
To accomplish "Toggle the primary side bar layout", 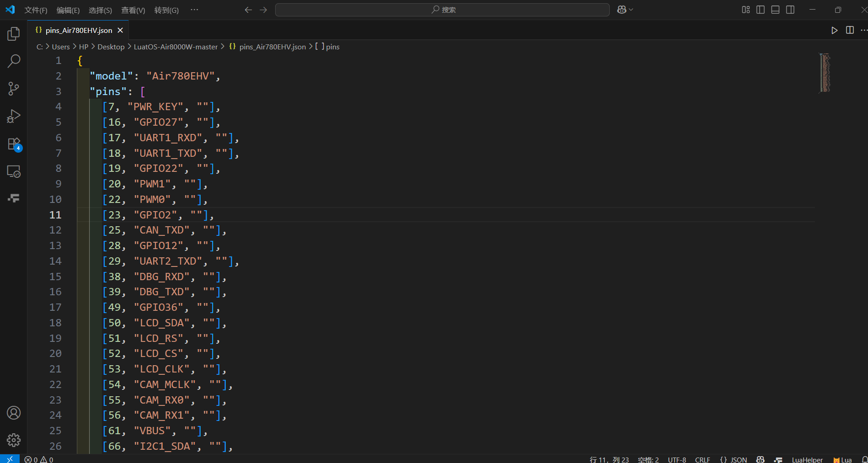I will pos(761,10).
